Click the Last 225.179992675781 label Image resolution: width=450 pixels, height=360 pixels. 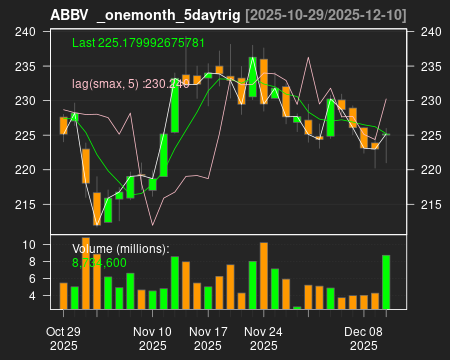[138, 43]
